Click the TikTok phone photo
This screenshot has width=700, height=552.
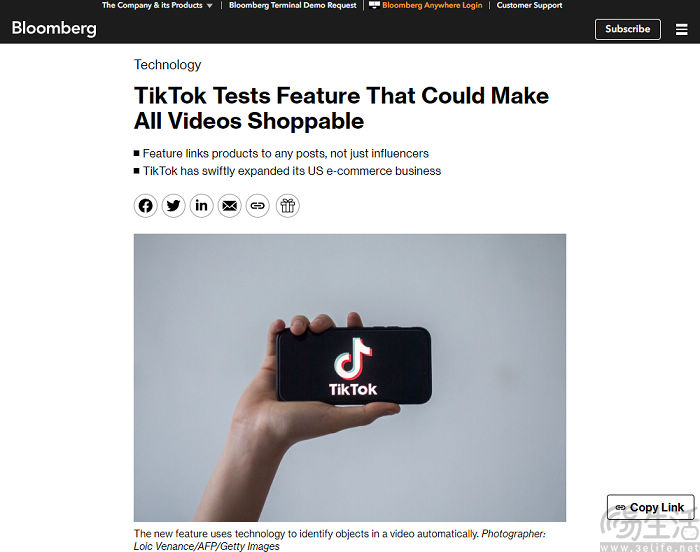(350, 377)
